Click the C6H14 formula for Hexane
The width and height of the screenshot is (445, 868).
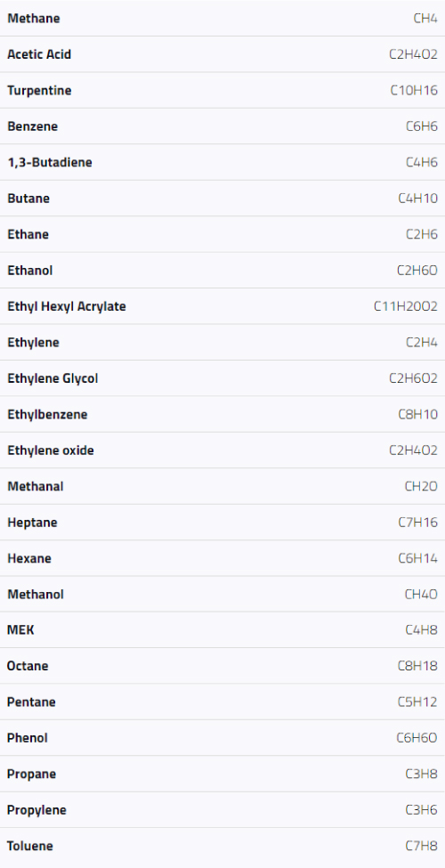pos(418,558)
